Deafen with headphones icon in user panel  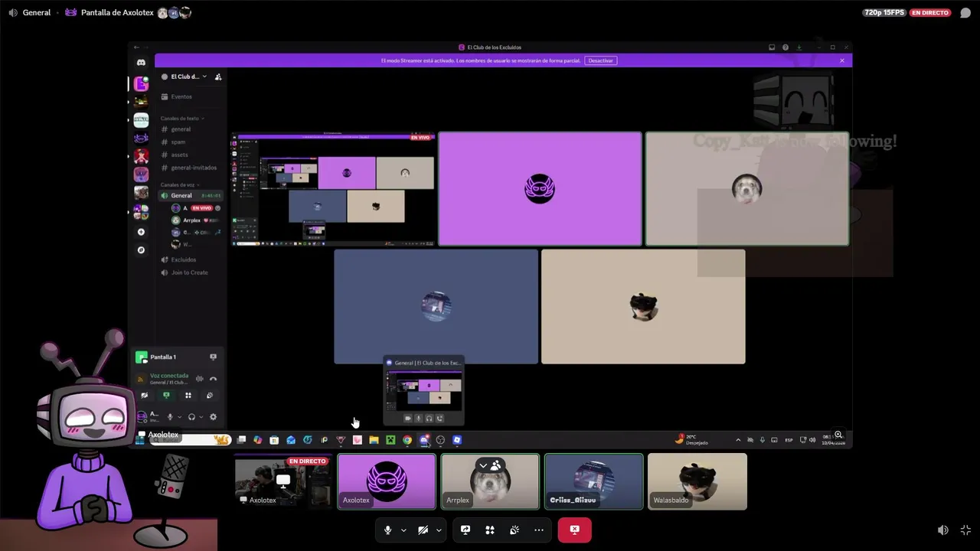(191, 417)
